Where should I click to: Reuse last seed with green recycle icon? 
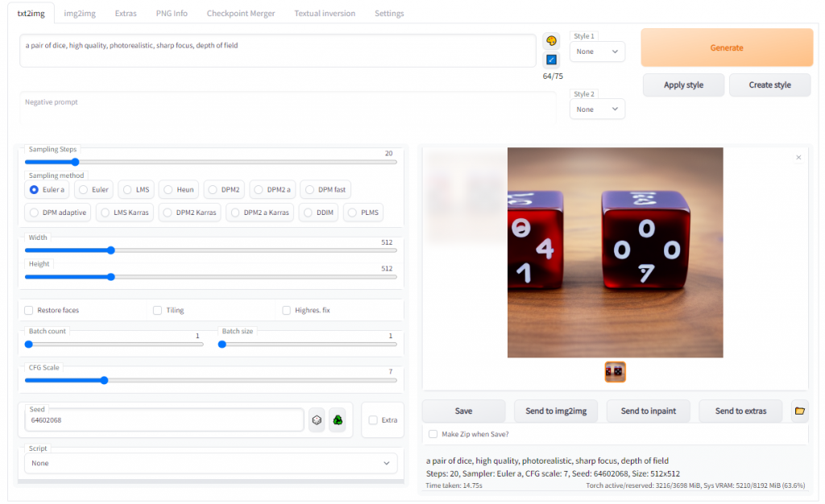pos(338,420)
